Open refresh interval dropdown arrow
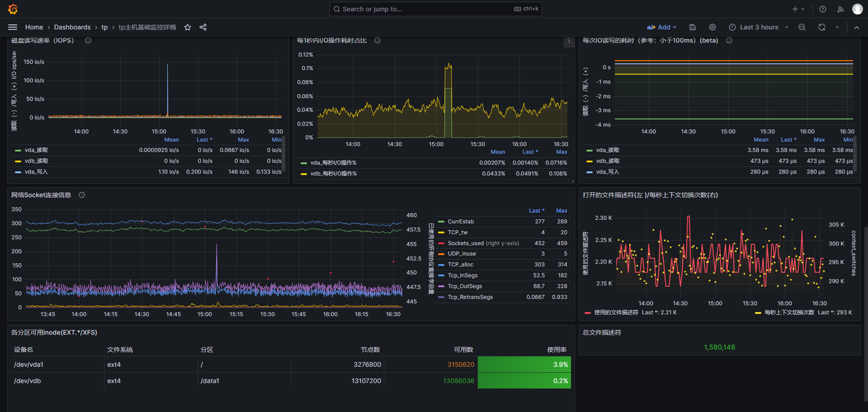This screenshot has height=412, width=868. point(837,27)
